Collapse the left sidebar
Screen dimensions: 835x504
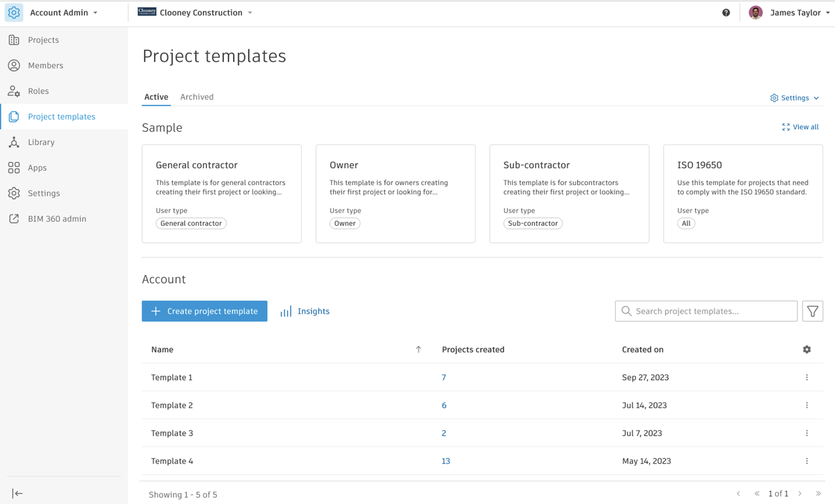(x=17, y=493)
